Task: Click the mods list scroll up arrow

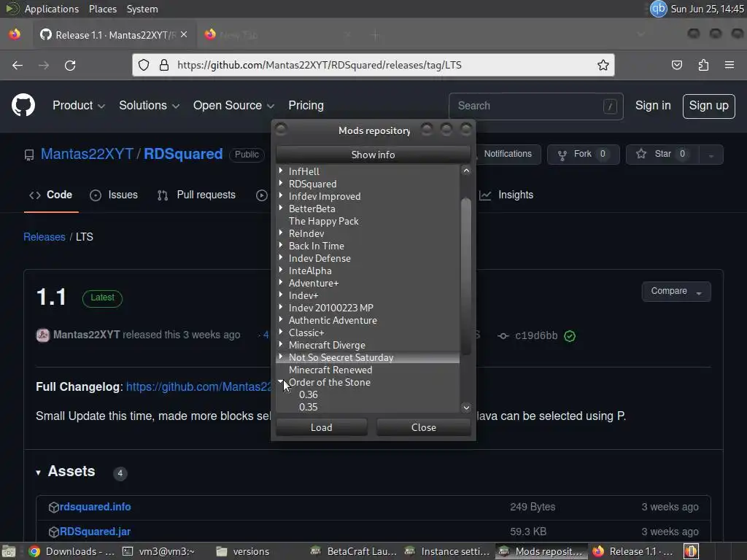Action: (466, 171)
